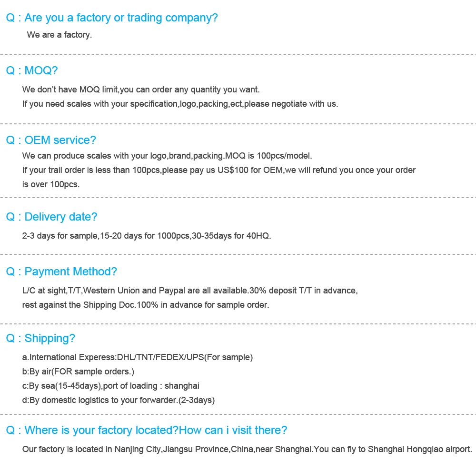Click the 'c:By sea' port of loading line
Screen dimensions: 476x473
coord(111,386)
